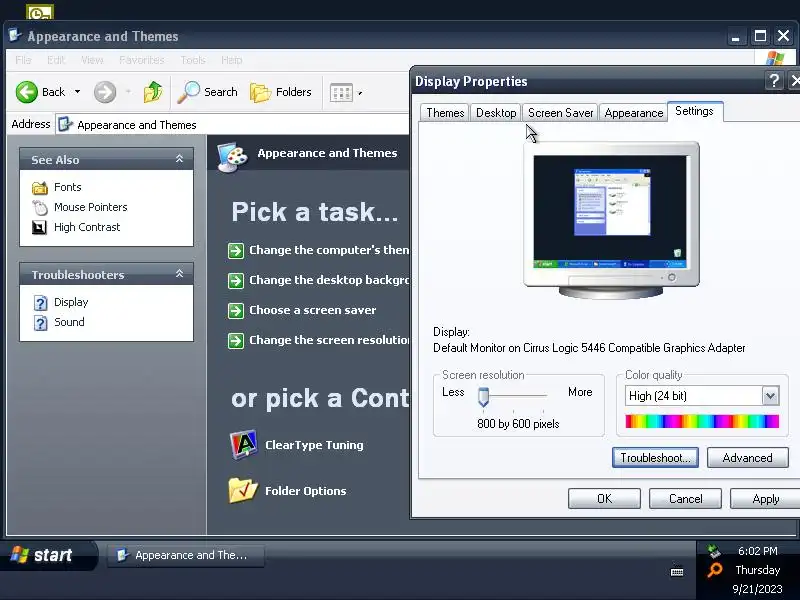Open the View menu

tap(92, 60)
